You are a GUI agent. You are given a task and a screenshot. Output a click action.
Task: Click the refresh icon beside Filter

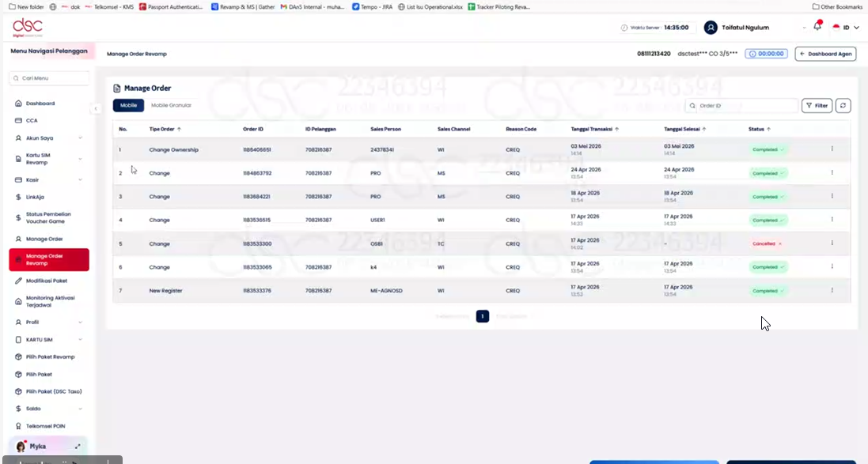pyautogui.click(x=843, y=106)
